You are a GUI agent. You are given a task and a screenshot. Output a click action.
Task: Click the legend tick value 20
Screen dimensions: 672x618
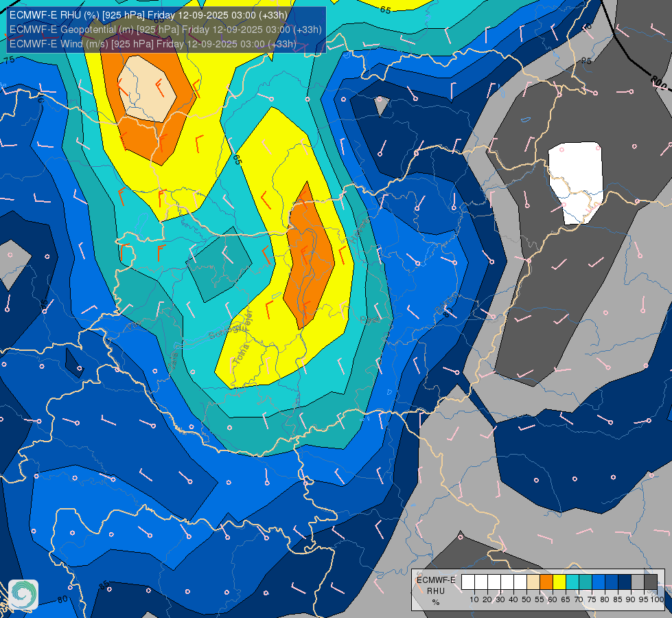[x=487, y=599]
